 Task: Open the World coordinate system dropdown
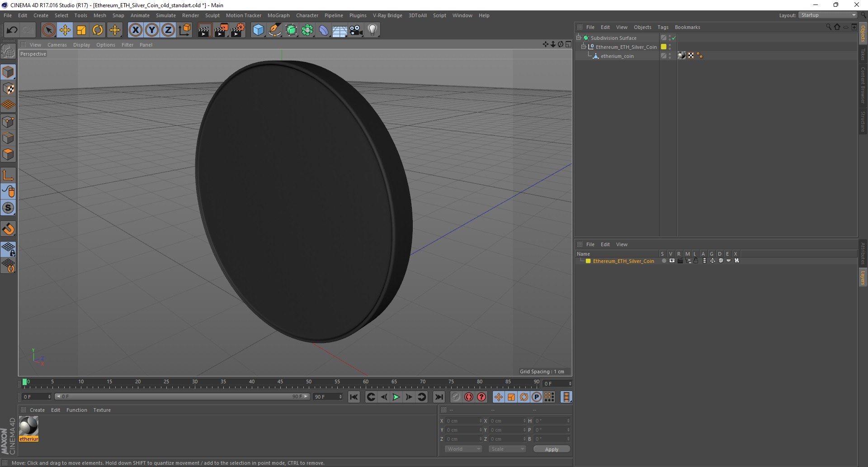click(x=463, y=449)
